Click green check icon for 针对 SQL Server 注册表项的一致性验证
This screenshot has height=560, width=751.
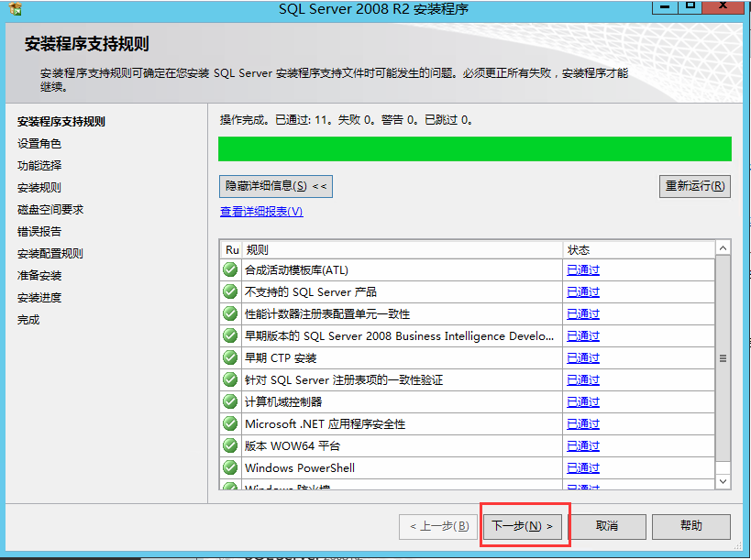point(230,380)
